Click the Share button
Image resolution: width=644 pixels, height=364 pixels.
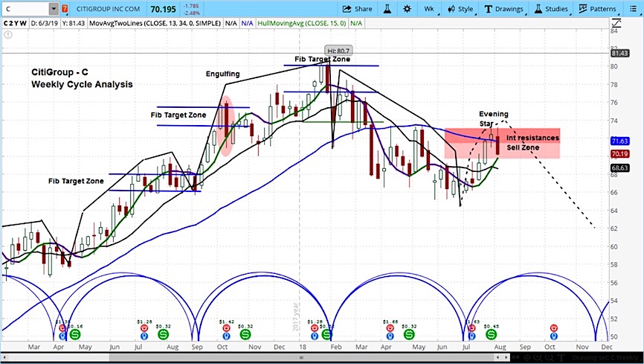(x=357, y=9)
